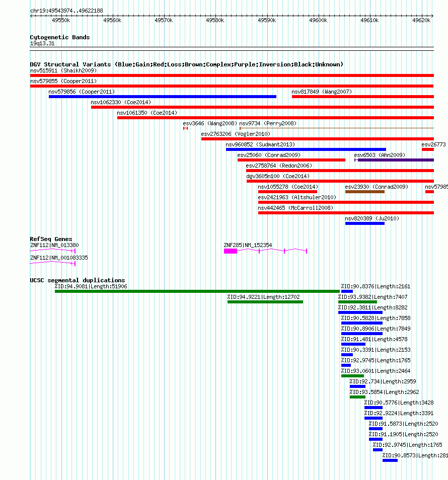Select the green Length:2962 duplication bar
The width and height of the screenshot is (448, 480).
[x=357, y=397]
